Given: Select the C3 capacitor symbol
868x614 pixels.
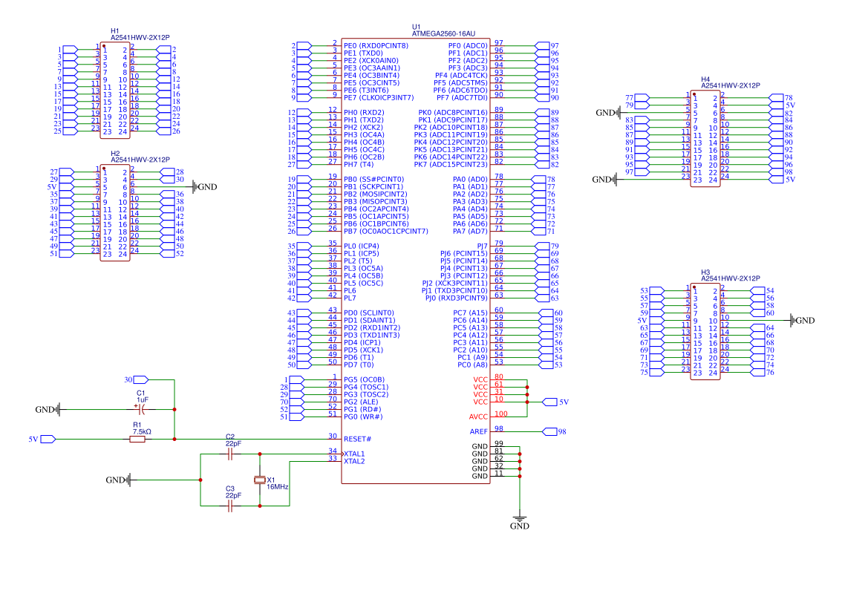Looking at the screenshot, I should pos(230,506).
